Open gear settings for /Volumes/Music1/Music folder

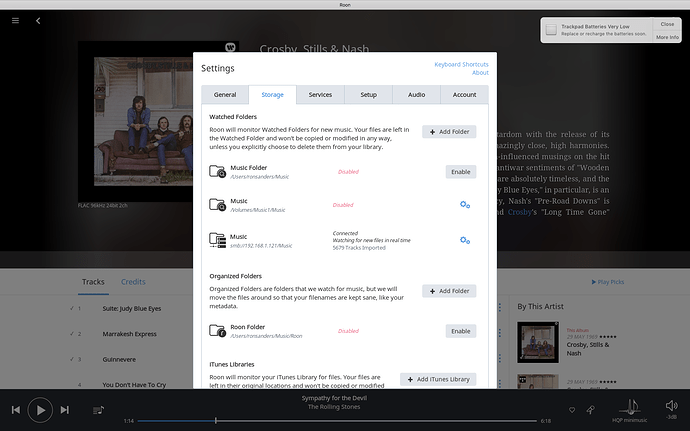[x=465, y=205]
